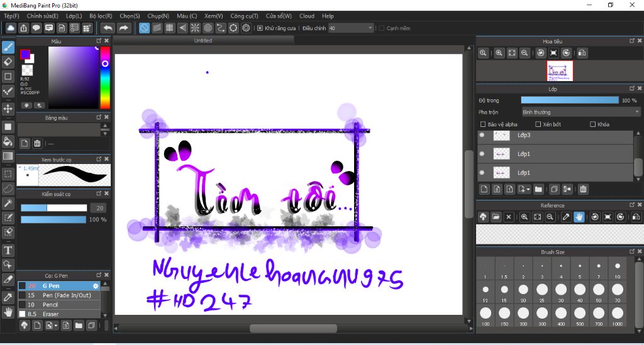The image size is (644, 345).
Task: Select the Brush tool in the left toolbar
Action: click(x=8, y=47)
